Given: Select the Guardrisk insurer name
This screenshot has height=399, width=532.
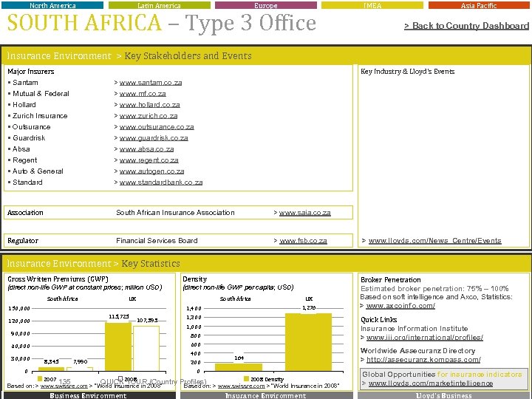Looking at the screenshot, I should pyautogui.click(x=29, y=138).
